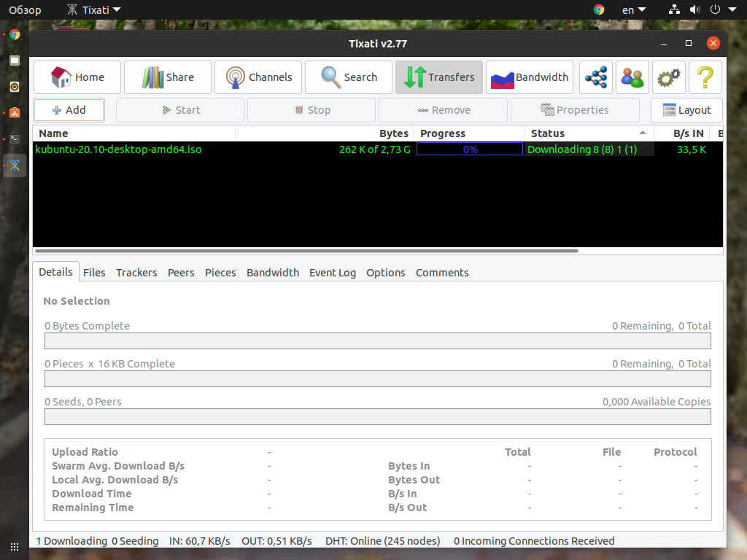Viewport: 747px width, 560px height.
Task: Switch to the Pieces tab
Action: tap(220, 273)
